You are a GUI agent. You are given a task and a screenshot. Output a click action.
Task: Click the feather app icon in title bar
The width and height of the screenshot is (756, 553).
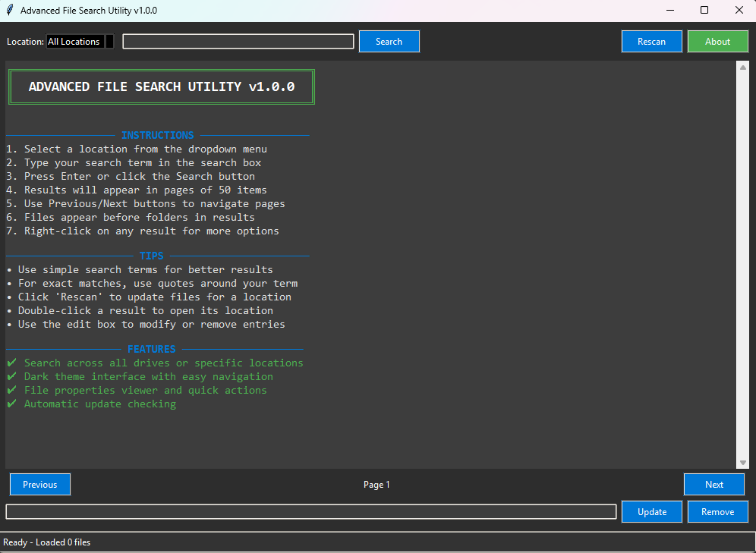(x=10, y=11)
